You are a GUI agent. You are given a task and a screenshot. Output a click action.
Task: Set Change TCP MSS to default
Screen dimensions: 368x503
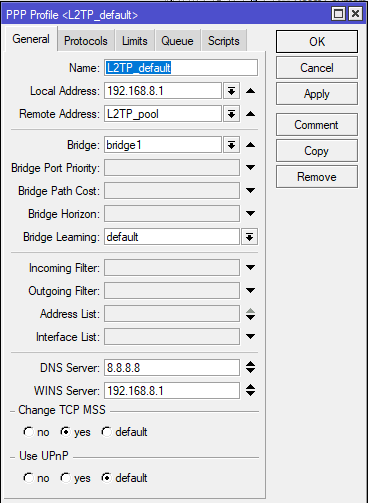(x=107, y=432)
